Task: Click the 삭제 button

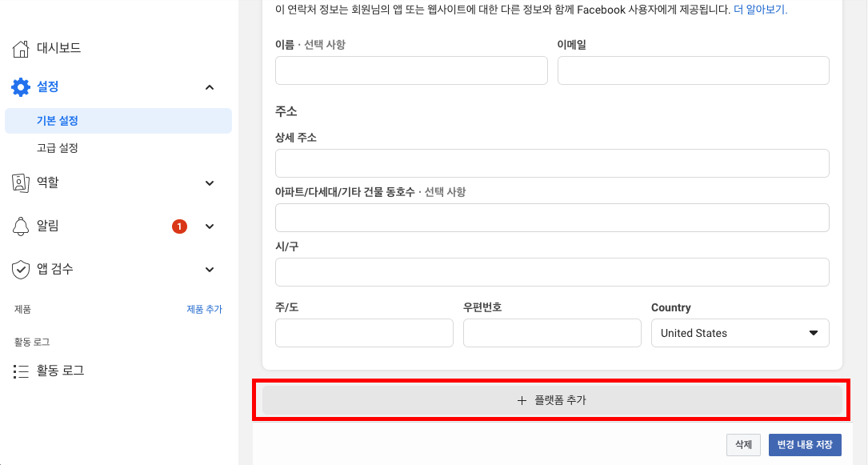Action: (742, 445)
